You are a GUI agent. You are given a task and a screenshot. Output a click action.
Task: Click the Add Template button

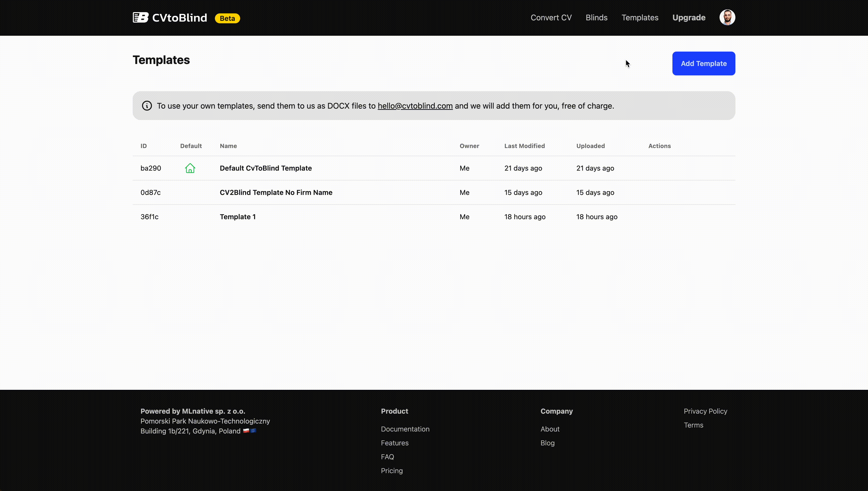pos(704,63)
